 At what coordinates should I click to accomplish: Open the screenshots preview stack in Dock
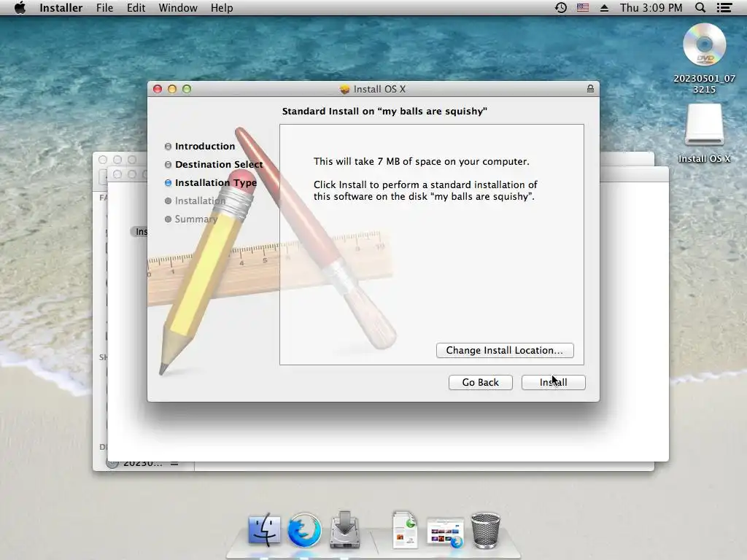pos(445,532)
